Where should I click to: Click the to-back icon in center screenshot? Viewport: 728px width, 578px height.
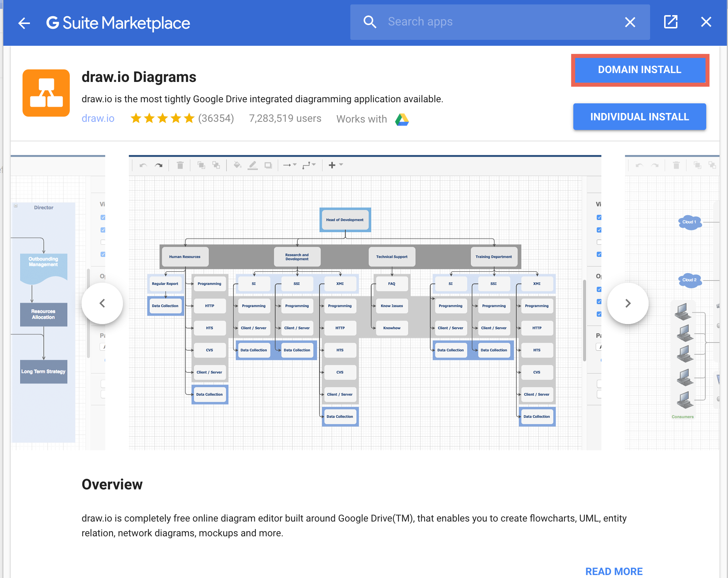[x=216, y=165]
